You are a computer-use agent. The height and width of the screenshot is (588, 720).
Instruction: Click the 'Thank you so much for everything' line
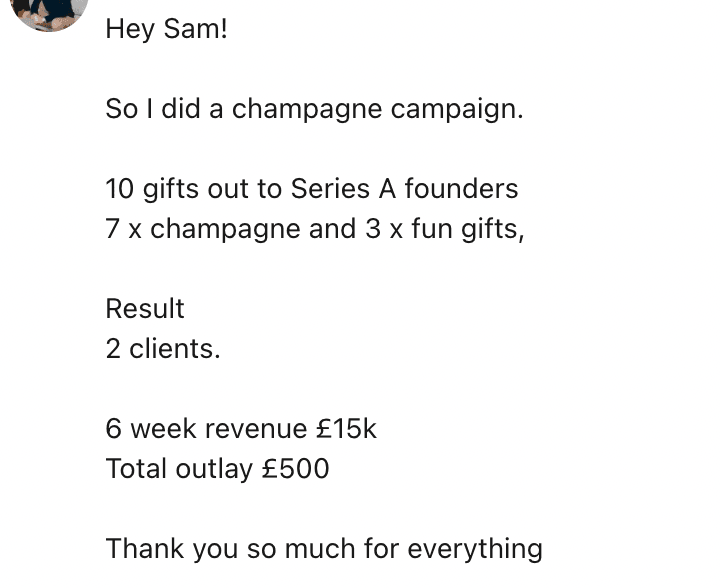coord(324,549)
